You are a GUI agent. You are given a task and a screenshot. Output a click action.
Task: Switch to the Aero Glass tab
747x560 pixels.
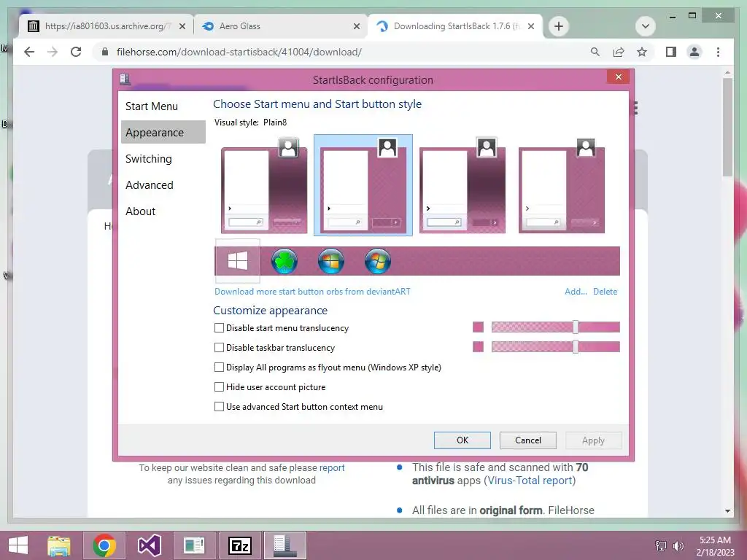(281, 26)
